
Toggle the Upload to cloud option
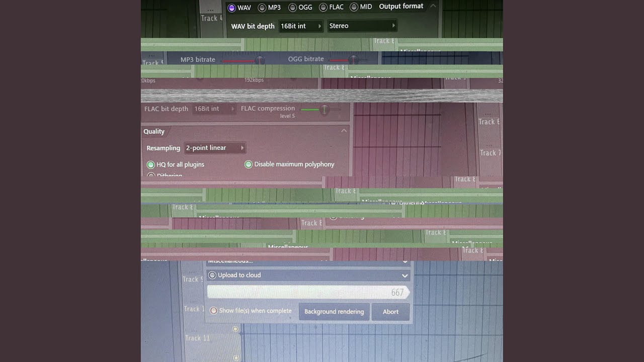[212, 275]
